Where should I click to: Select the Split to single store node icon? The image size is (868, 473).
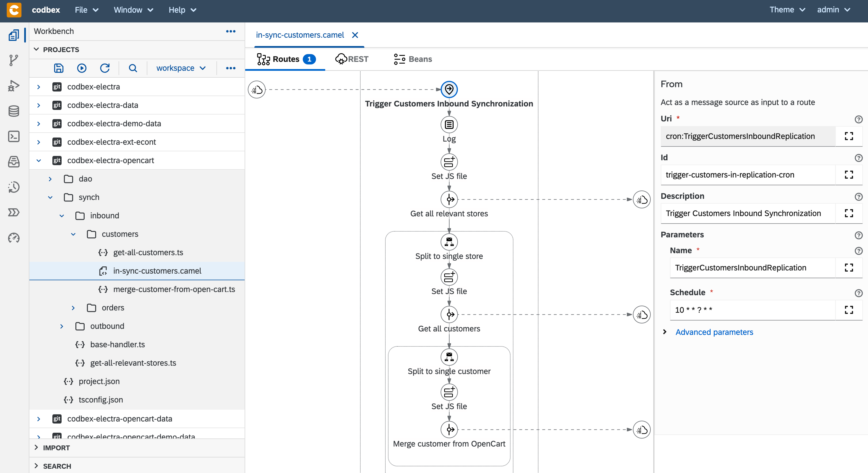(449, 242)
